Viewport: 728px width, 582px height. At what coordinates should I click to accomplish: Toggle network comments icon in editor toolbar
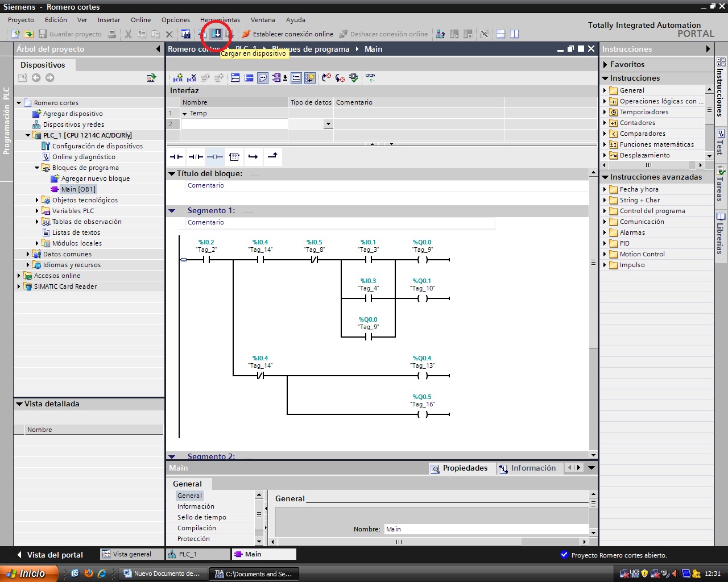pos(296,78)
